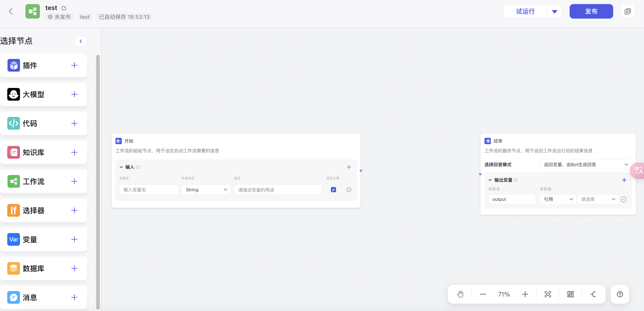This screenshot has height=311, width=644.
Task: Click the 插件 cube icon
Action: [14, 65]
